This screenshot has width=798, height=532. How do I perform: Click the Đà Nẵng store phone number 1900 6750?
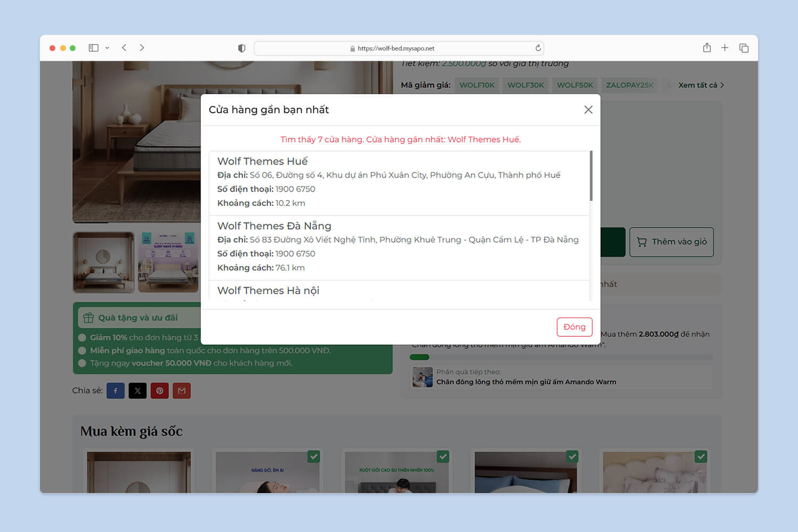pos(295,254)
